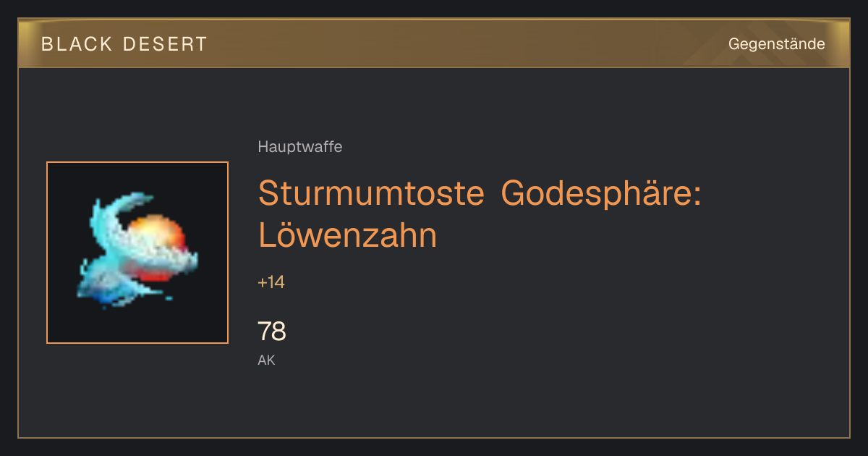This screenshot has width=868, height=456.
Task: Click the golden header banner's empty middle
Action: pos(463,43)
